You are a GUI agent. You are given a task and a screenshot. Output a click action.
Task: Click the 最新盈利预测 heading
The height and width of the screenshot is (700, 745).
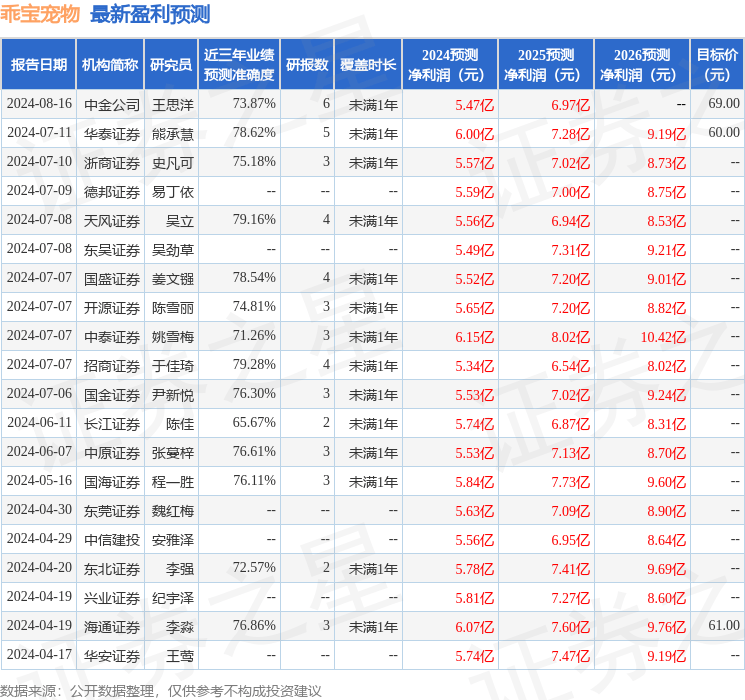click(x=150, y=14)
